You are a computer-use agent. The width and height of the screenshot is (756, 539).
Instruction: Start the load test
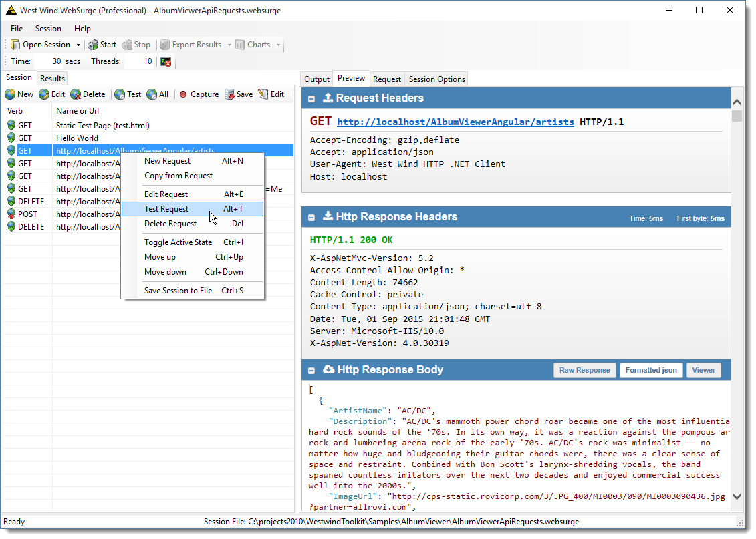[102, 45]
